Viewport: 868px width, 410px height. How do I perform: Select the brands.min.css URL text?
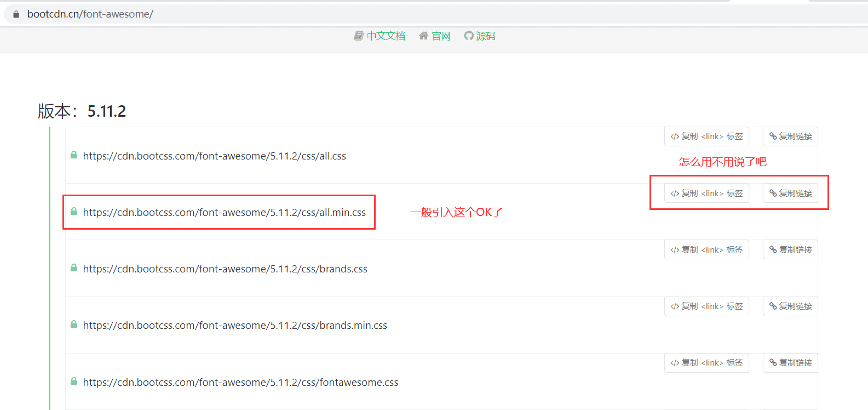pyautogui.click(x=235, y=326)
